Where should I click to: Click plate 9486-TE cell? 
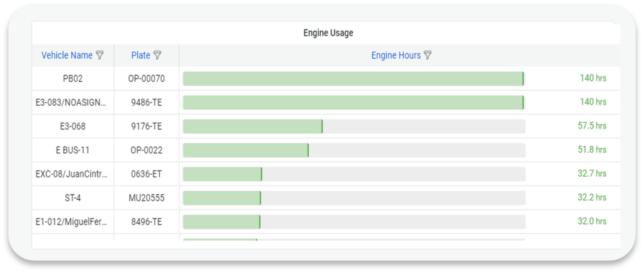click(147, 103)
